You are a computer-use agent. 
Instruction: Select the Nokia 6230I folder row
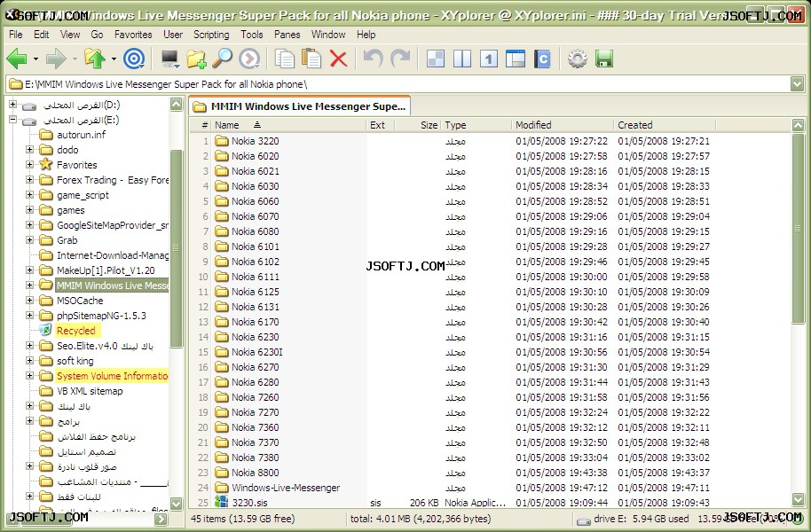click(489, 352)
